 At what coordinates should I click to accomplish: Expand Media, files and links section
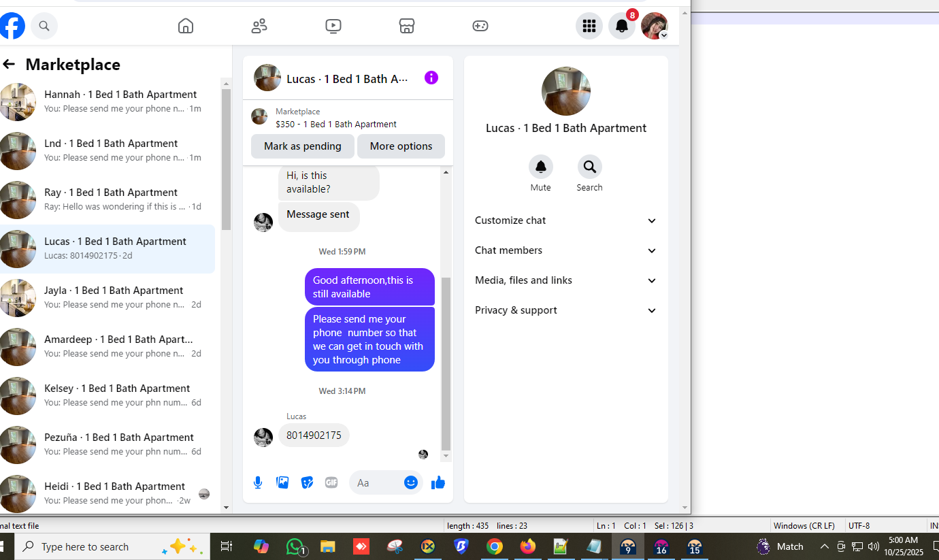(x=566, y=280)
